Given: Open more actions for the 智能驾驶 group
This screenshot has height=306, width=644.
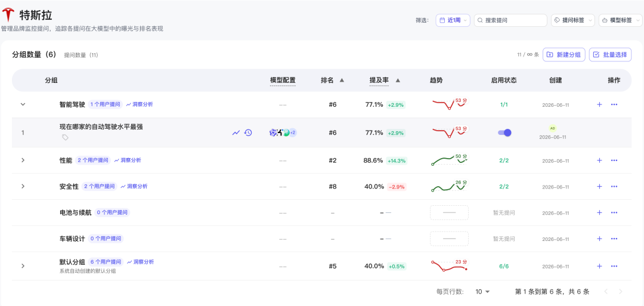Looking at the screenshot, I should [614, 104].
